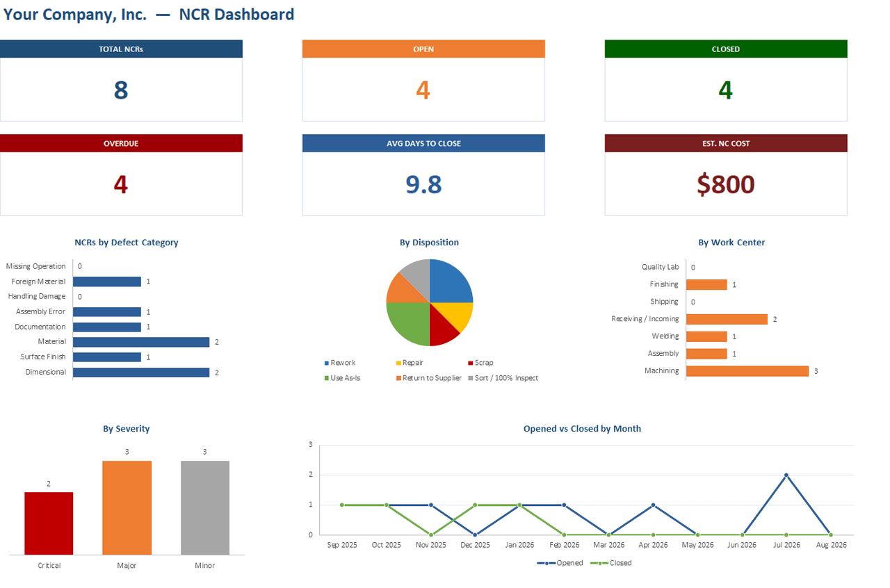Select the orange OPEN card header
Viewport: 890px width, 588px height.
click(x=423, y=49)
